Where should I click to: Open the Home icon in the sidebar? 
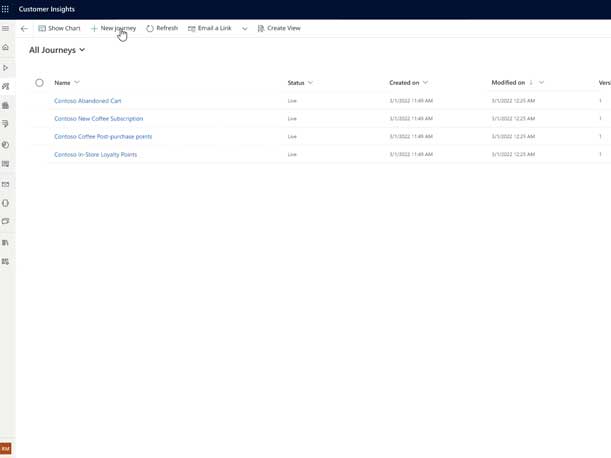(x=6, y=48)
